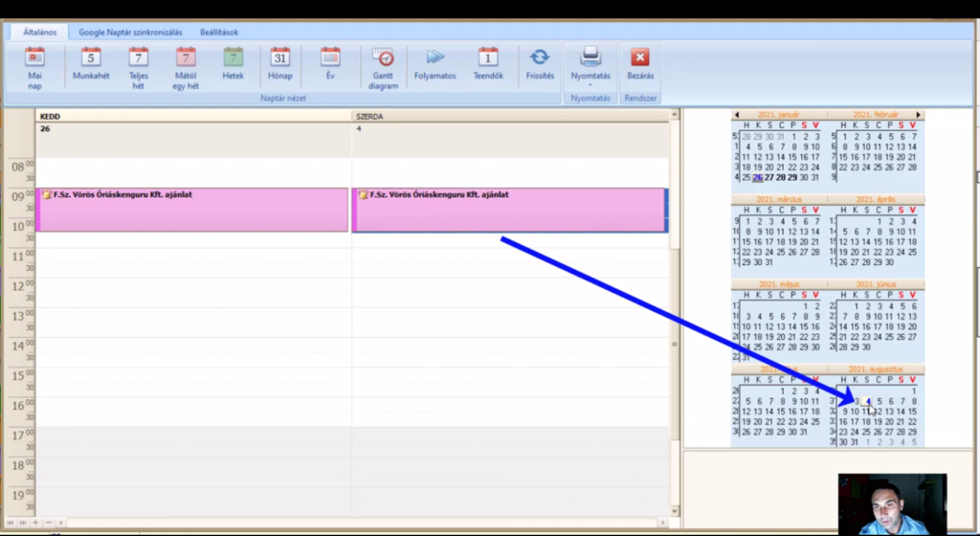980x536 pixels.
Task: Open the Google Naptár szinkronizálás tab
Action: pyautogui.click(x=130, y=32)
